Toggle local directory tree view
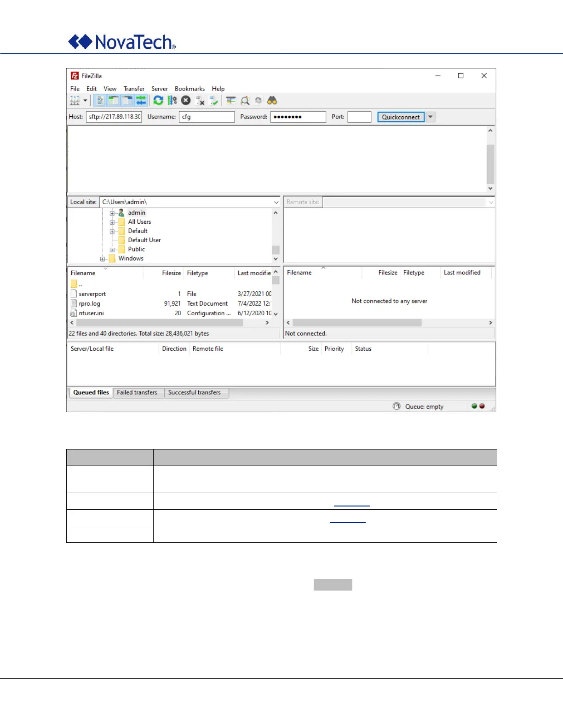The image size is (563, 728). point(114,101)
